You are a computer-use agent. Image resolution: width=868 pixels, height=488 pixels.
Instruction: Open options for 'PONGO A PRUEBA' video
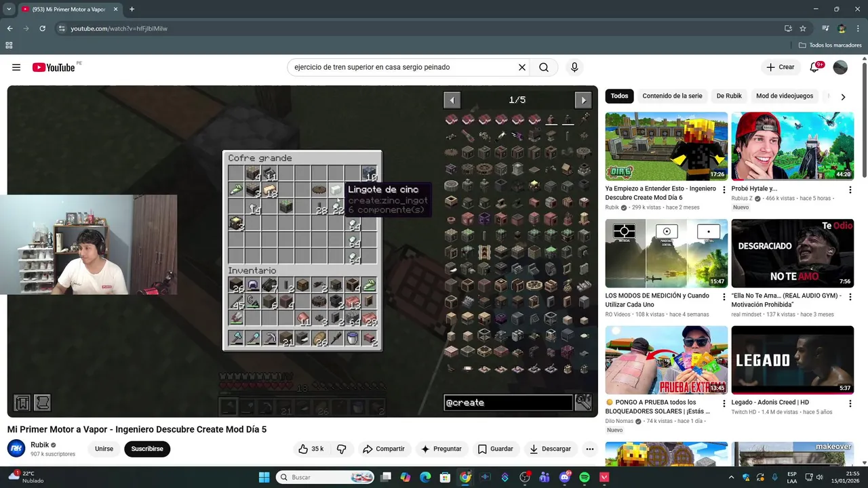point(724,403)
